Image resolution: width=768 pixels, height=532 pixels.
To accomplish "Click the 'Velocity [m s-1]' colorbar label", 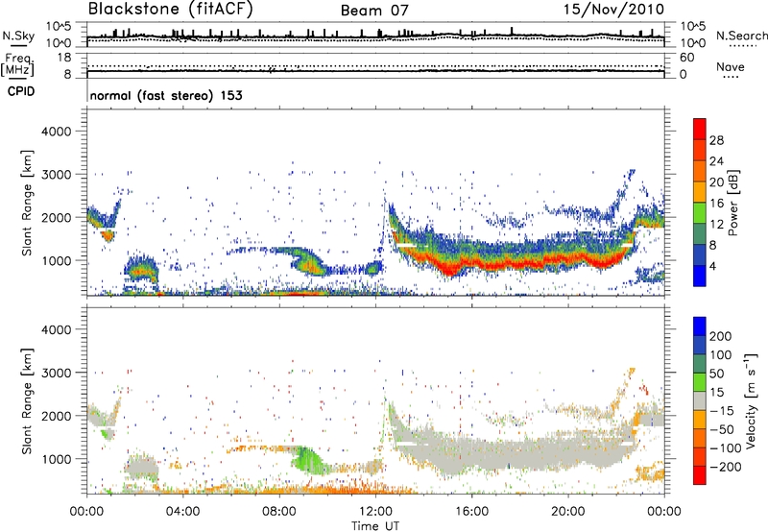I will point(751,400).
